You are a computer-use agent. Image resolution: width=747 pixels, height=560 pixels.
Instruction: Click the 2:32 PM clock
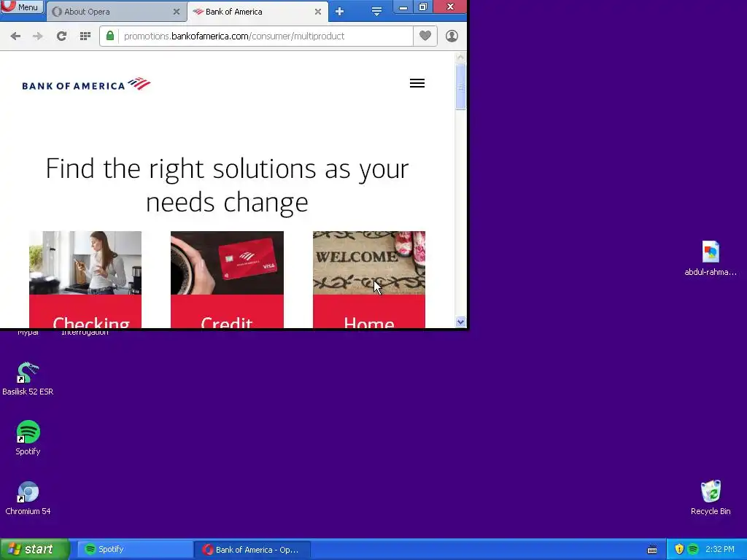(720, 550)
